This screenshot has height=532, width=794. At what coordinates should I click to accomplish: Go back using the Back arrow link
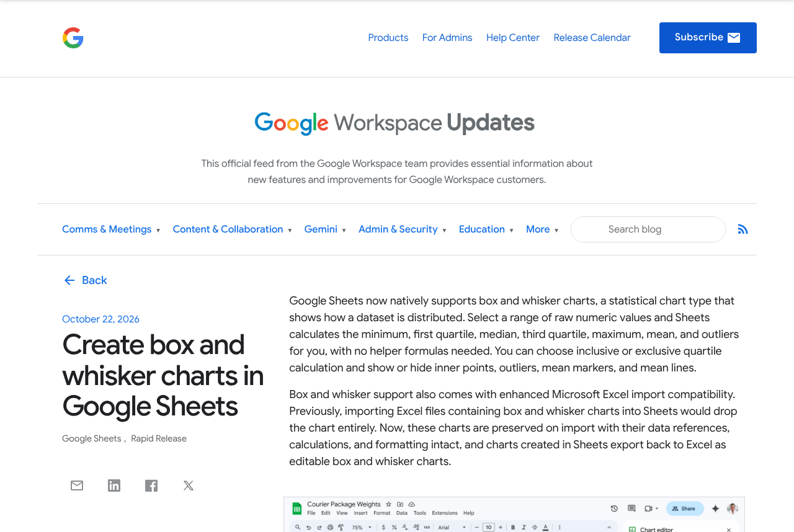point(85,280)
